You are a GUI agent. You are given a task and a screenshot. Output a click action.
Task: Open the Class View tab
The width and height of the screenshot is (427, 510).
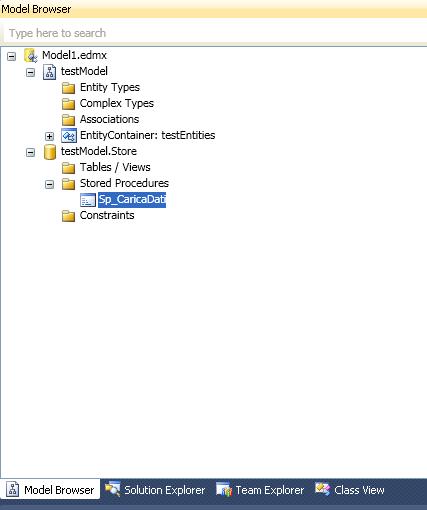350,490
